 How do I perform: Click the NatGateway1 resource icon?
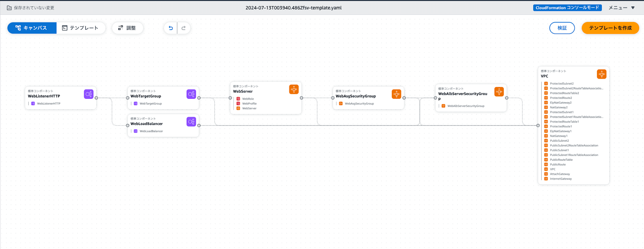click(x=546, y=136)
